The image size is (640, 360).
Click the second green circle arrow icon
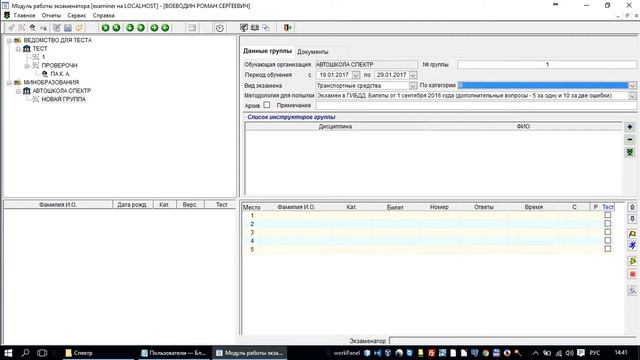click(x=116, y=28)
